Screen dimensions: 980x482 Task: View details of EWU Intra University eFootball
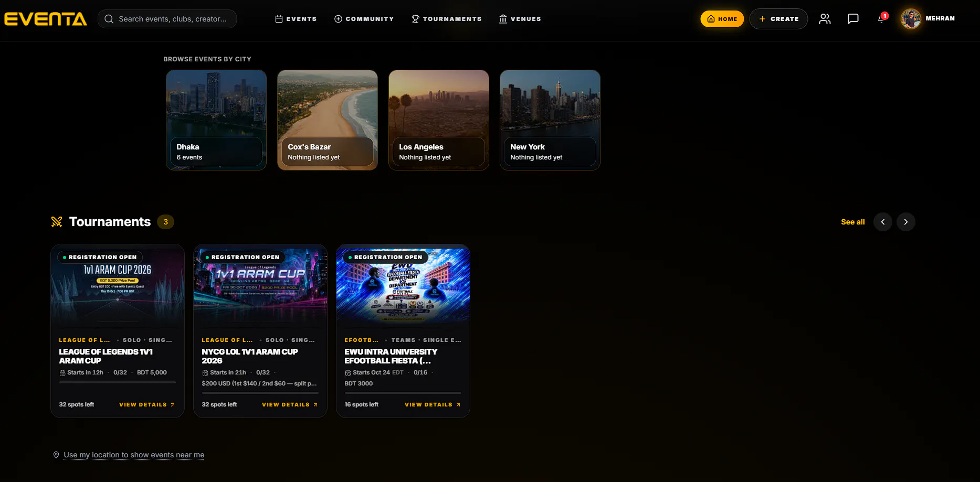pyautogui.click(x=433, y=405)
